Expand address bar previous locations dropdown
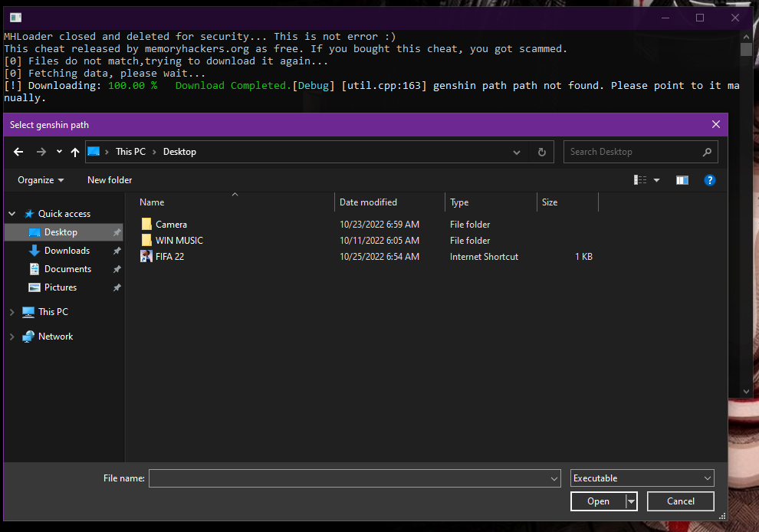The height and width of the screenshot is (532, 759). pos(517,152)
